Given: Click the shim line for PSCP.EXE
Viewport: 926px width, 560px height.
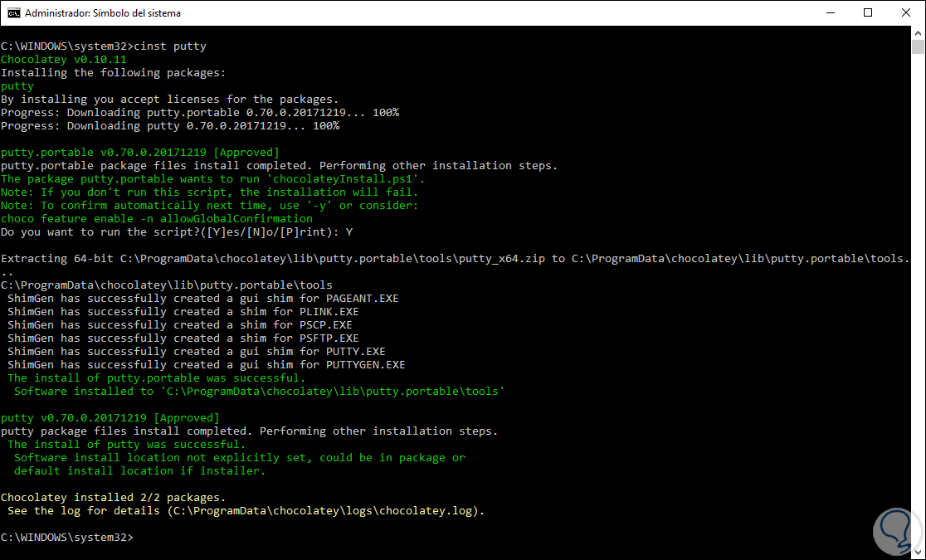Looking at the screenshot, I should point(179,325).
